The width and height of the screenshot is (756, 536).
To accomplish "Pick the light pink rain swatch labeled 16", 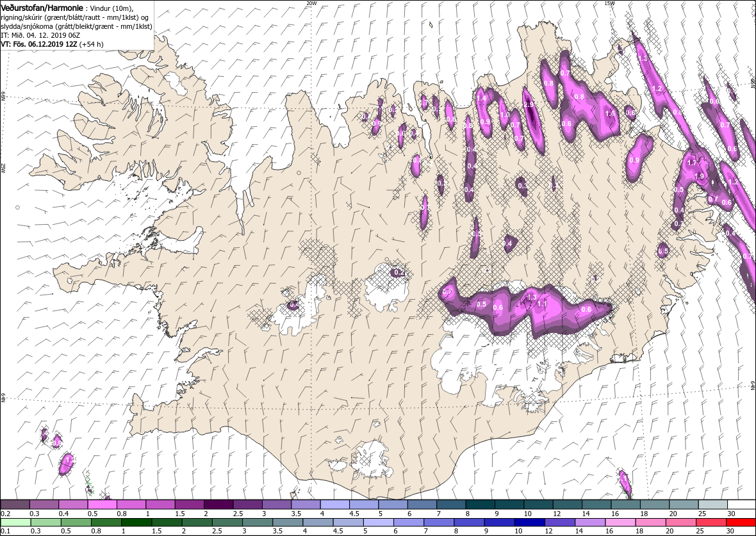I will point(620,523).
